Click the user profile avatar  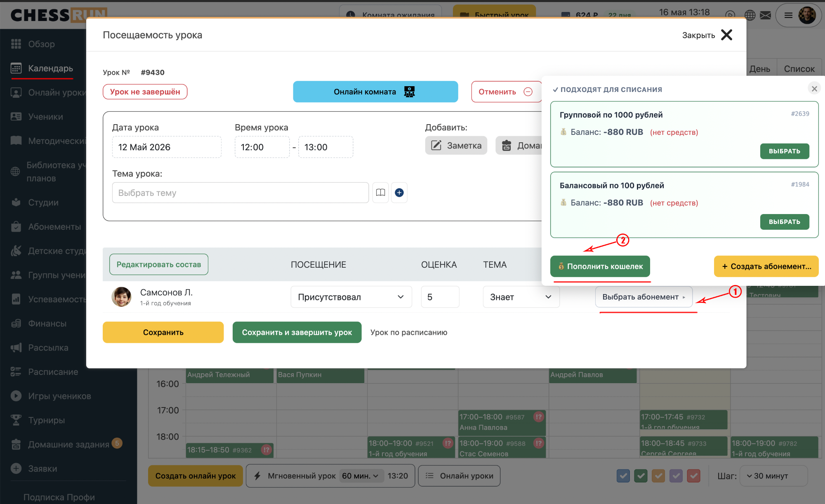[x=807, y=15]
